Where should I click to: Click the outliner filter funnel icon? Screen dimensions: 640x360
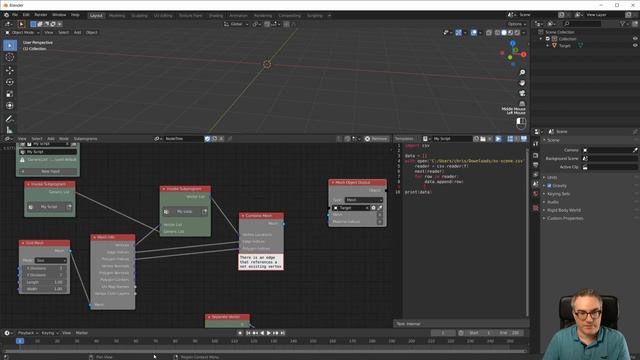[x=622, y=24]
